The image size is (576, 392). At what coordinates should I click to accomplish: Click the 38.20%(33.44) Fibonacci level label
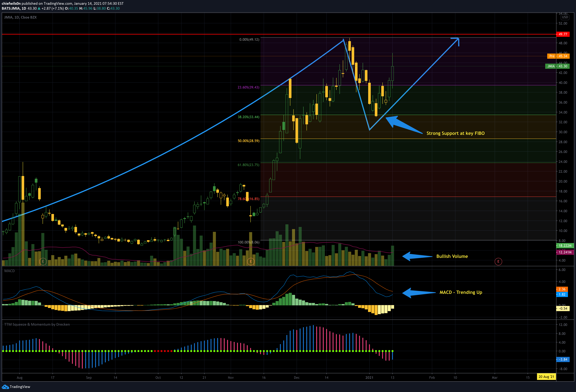(x=248, y=117)
